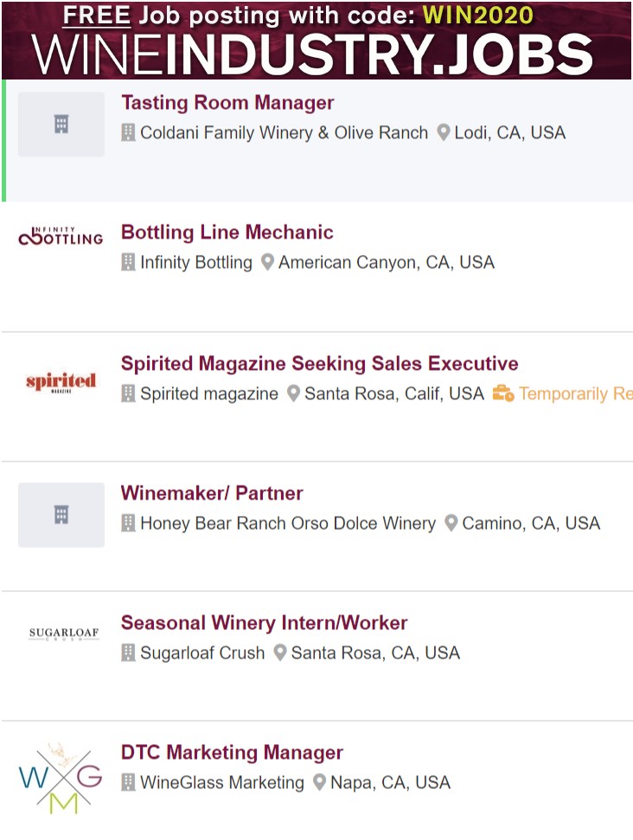The height and width of the screenshot is (840, 633).
Task: Click the WineIndustry.Jobs banner header
Action: (316, 40)
